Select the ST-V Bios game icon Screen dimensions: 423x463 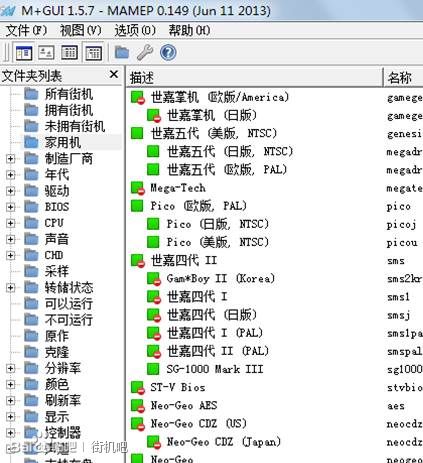[137, 387]
